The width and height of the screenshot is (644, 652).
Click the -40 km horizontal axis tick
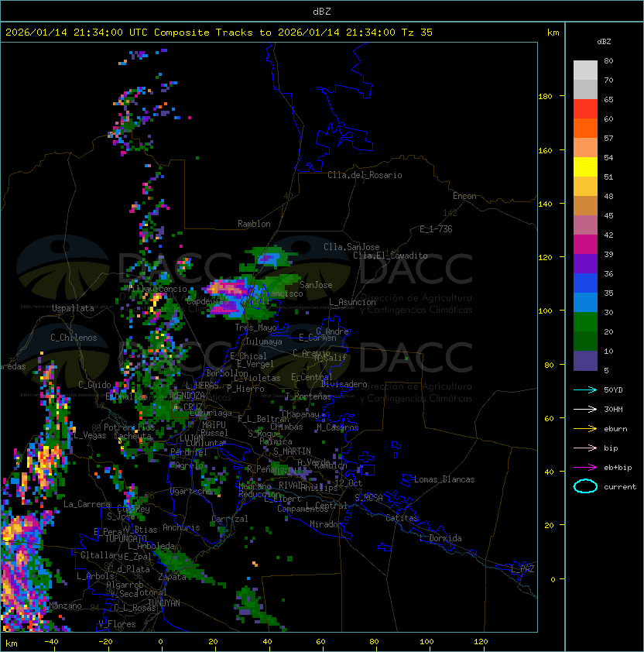pyautogui.click(x=51, y=642)
